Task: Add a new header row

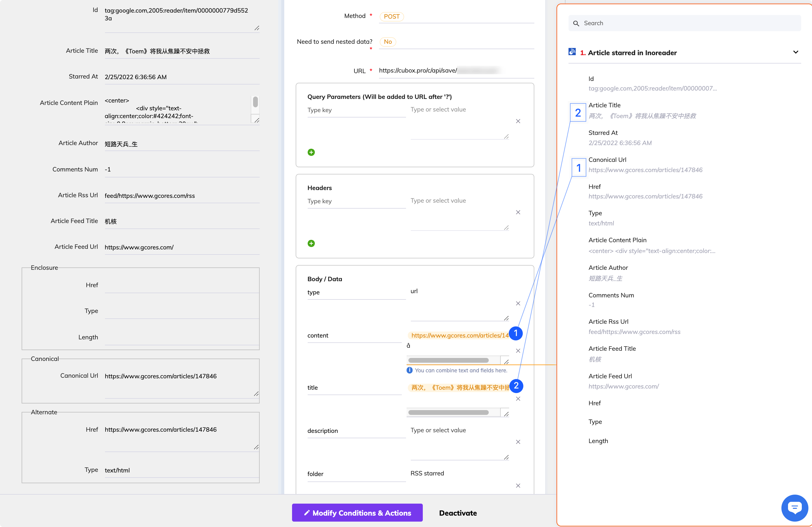Action: click(311, 243)
